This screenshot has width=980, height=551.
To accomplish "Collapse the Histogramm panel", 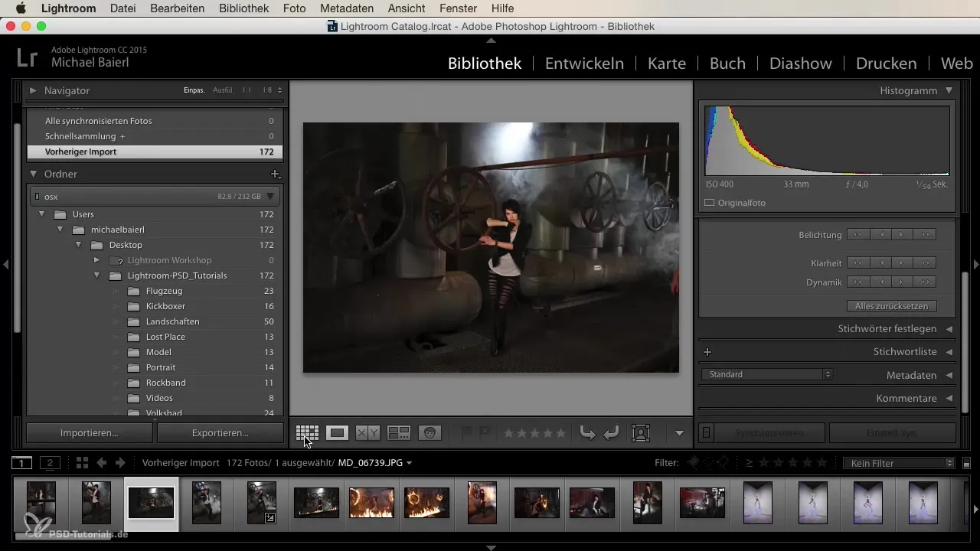I will [949, 90].
